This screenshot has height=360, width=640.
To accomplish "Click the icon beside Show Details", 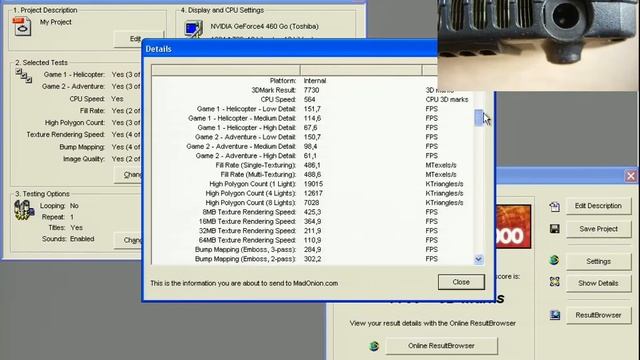I will 554,282.
